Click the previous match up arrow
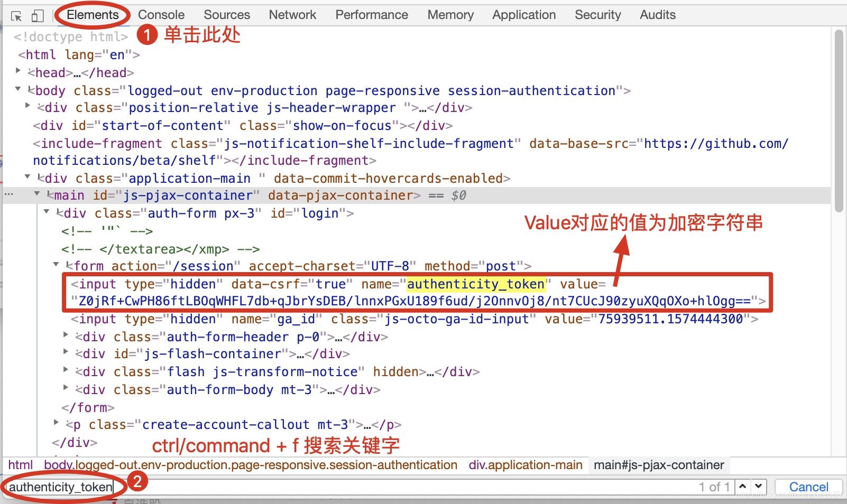This screenshot has height=504, width=847. 742,487
